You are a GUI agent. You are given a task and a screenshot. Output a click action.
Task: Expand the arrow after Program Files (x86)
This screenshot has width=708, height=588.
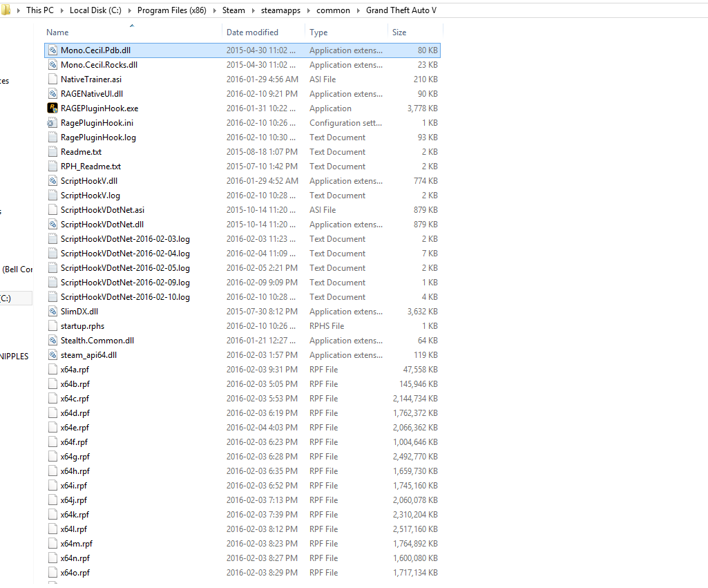point(215,10)
